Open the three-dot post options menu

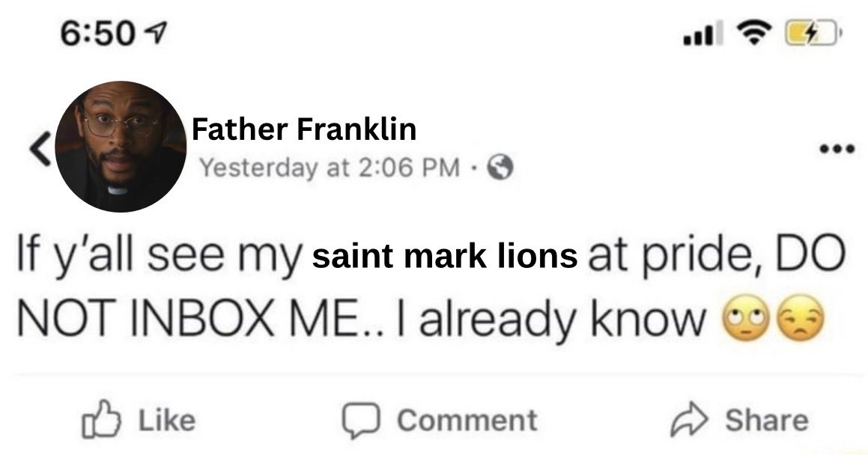837,148
